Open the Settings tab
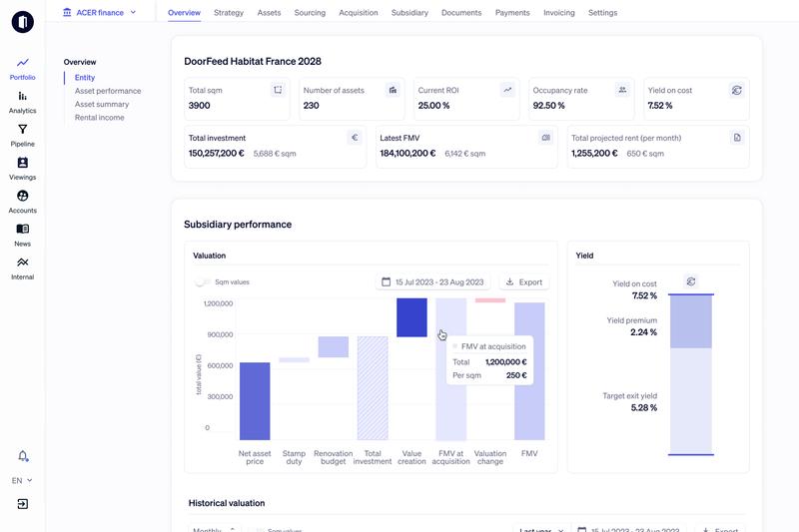Screen dimensions: 799x532 pos(602,13)
